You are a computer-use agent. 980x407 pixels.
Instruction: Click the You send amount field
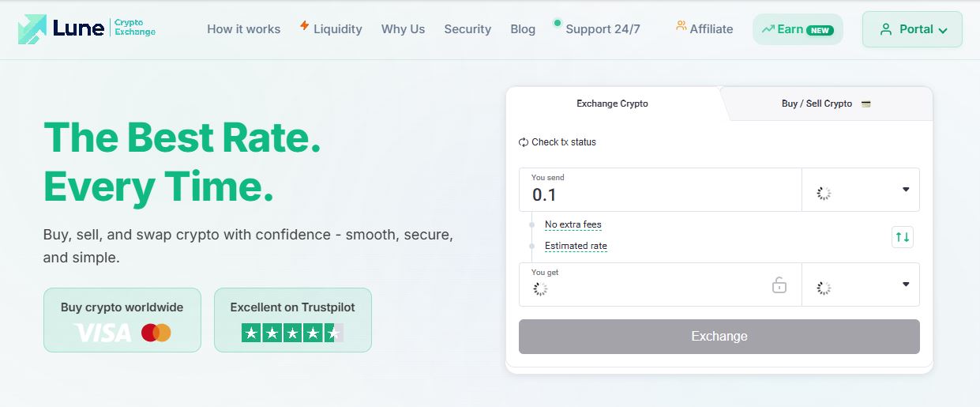[x=660, y=190]
